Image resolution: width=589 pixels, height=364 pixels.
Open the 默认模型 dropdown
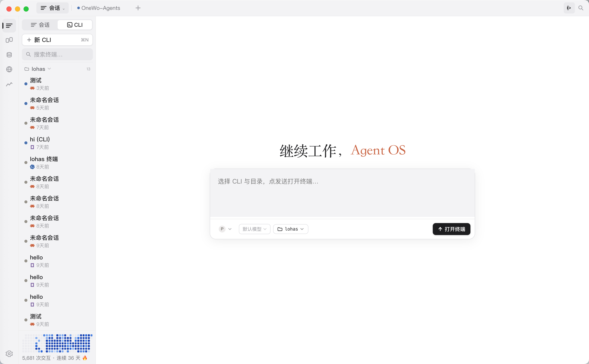point(254,229)
